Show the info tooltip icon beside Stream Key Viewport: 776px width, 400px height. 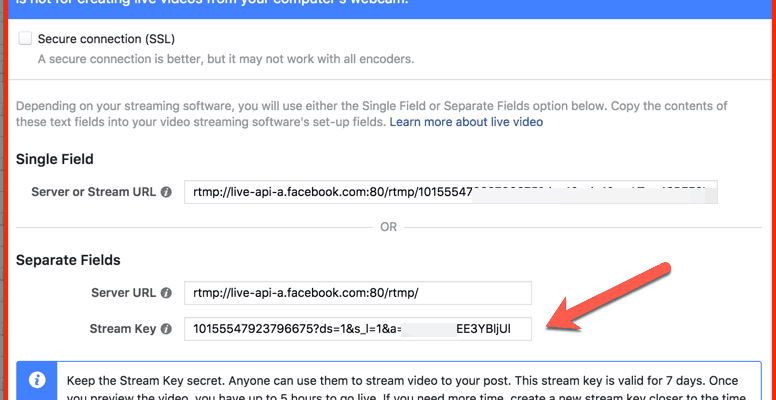click(x=167, y=329)
